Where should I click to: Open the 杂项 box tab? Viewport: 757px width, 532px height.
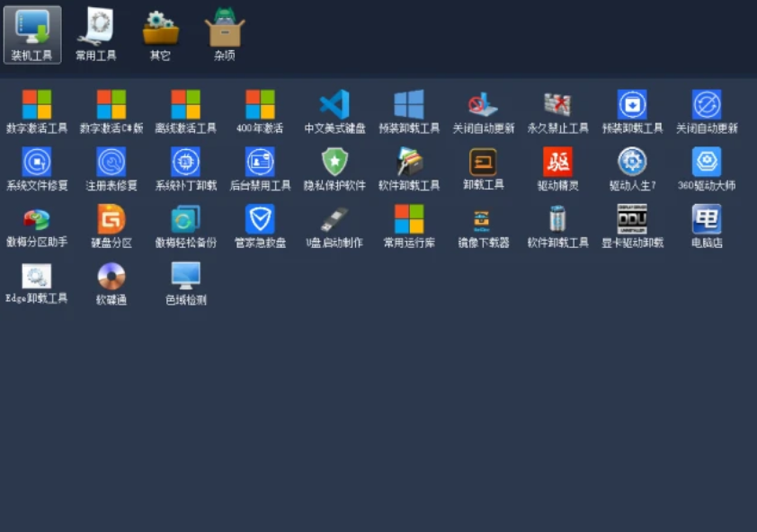coord(225,35)
